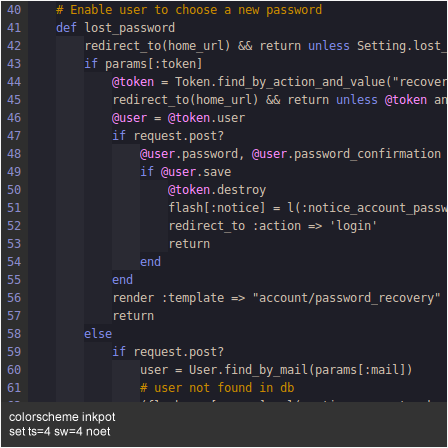Click 'flash[:notice]' on line 51

pyautogui.click(x=217, y=208)
